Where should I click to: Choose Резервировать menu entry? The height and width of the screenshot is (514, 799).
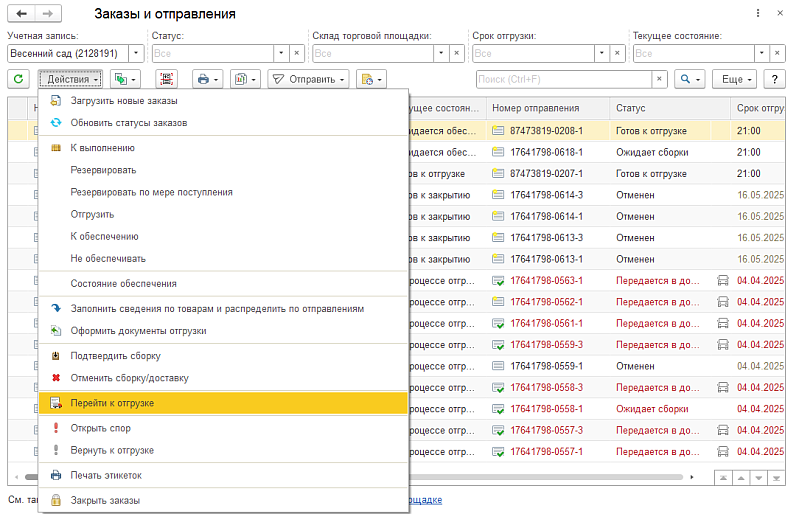pos(223,170)
